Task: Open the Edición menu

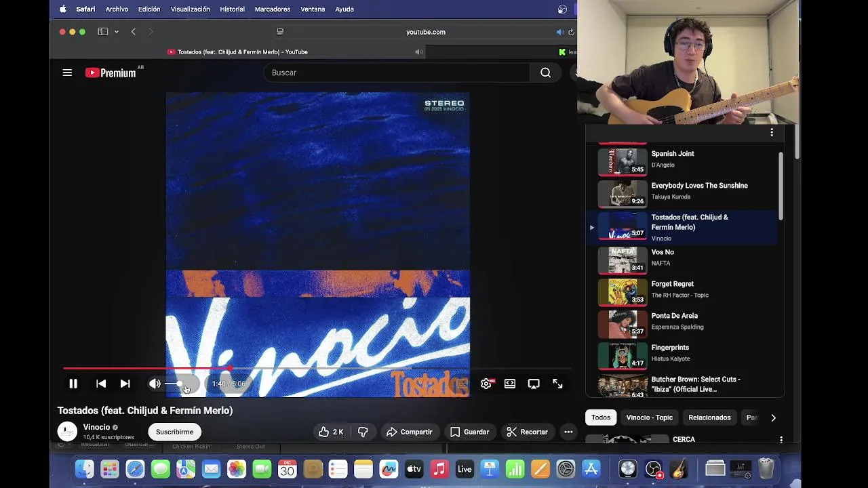Action: coord(149,9)
